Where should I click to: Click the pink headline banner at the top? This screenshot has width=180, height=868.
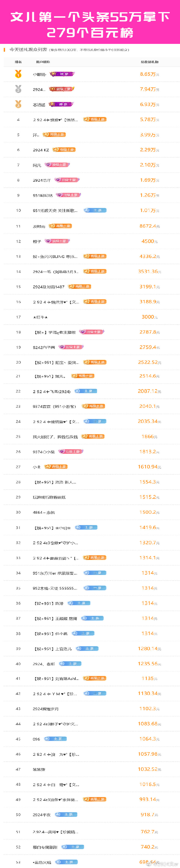pyautogui.click(x=90, y=22)
